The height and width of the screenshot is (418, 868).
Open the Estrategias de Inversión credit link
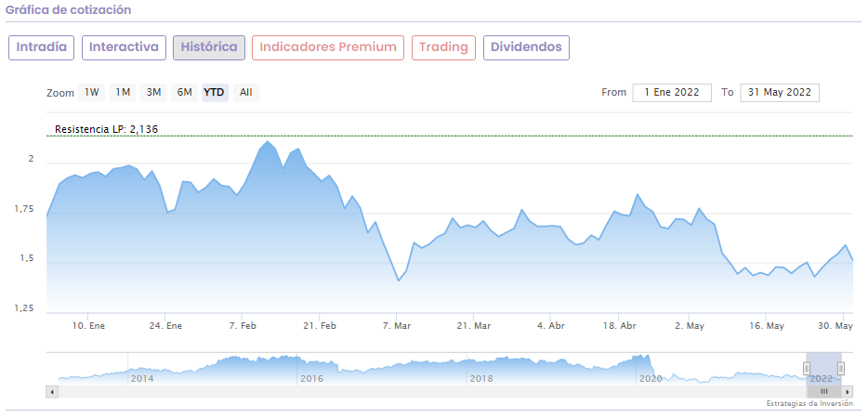click(x=808, y=404)
